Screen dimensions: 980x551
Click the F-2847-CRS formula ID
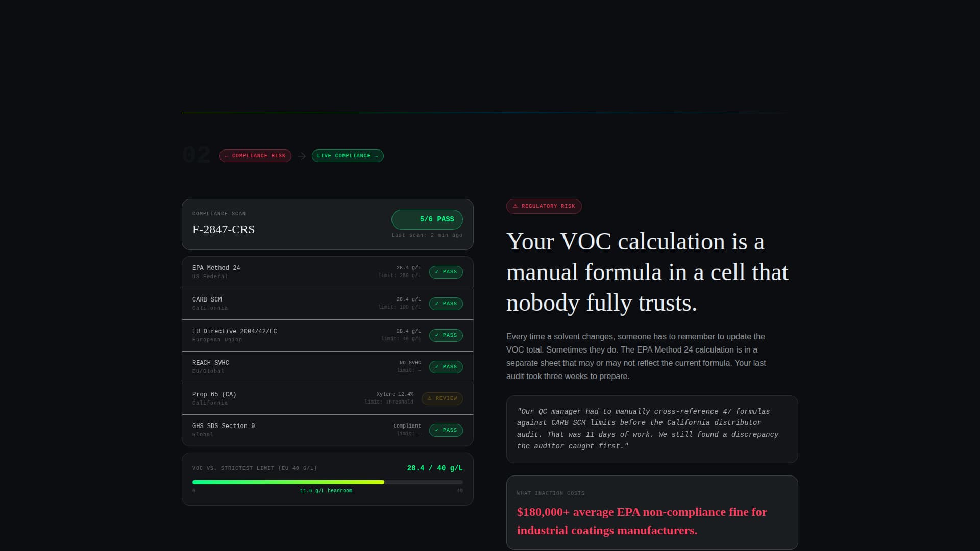224,230
